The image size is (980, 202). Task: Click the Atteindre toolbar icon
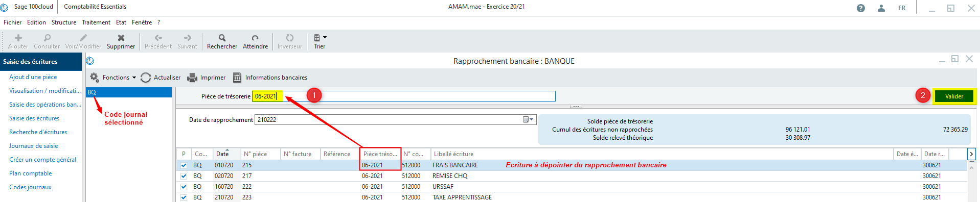click(255, 38)
